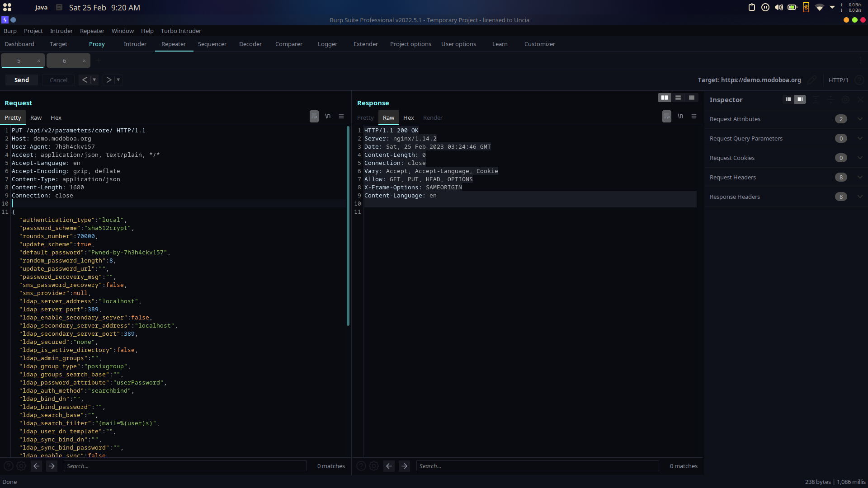The image size is (868, 488).
Task: Switch to the Intruder tool tab
Action: [x=135, y=44]
